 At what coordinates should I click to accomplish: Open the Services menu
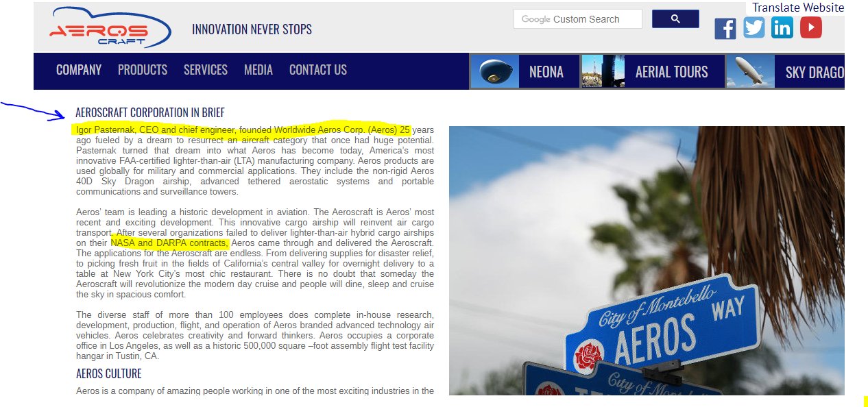pos(206,70)
